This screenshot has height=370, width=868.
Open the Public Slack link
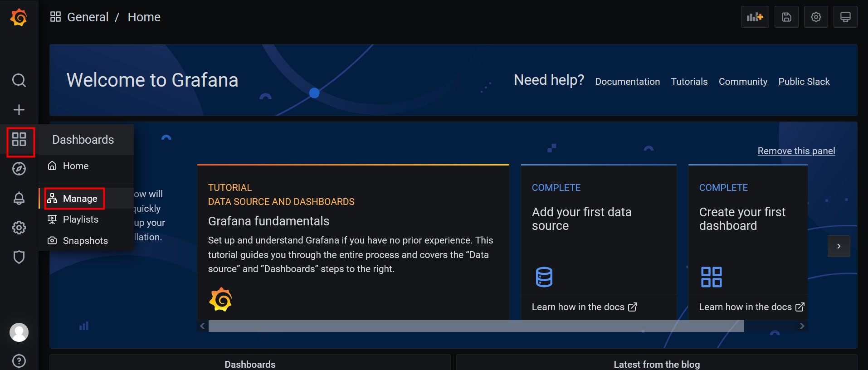pos(804,82)
